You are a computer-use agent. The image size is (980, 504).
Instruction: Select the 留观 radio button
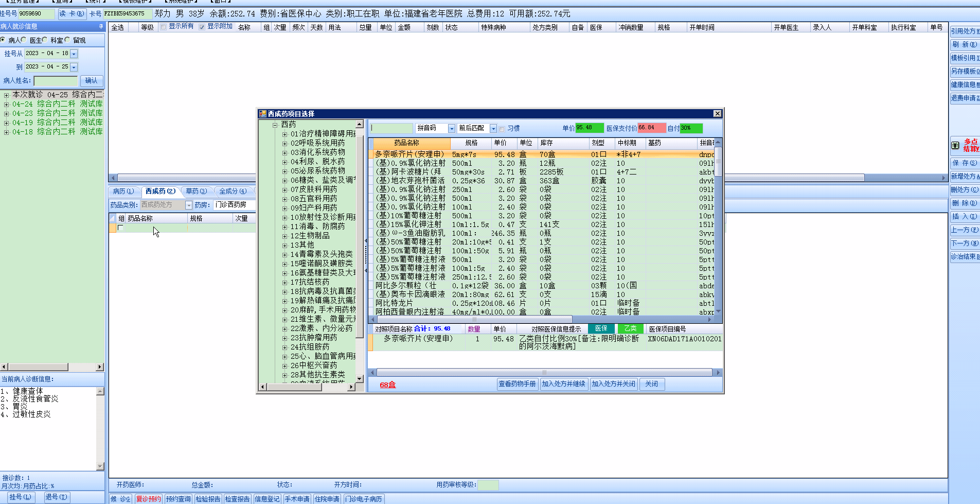pos(67,40)
